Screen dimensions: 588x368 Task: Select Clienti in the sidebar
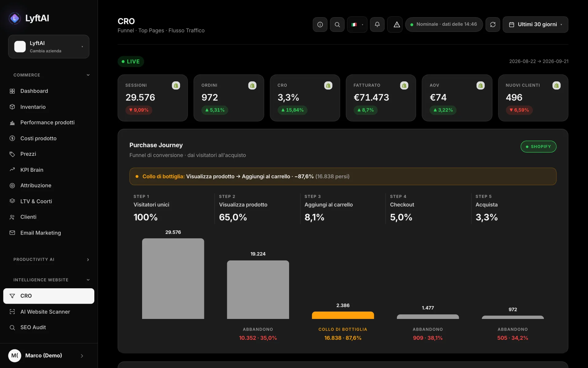click(x=49, y=217)
